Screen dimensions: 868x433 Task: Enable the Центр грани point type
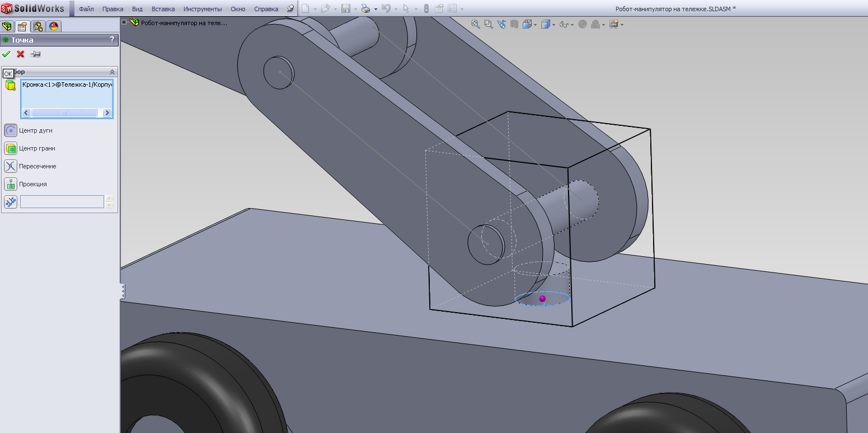pos(11,148)
